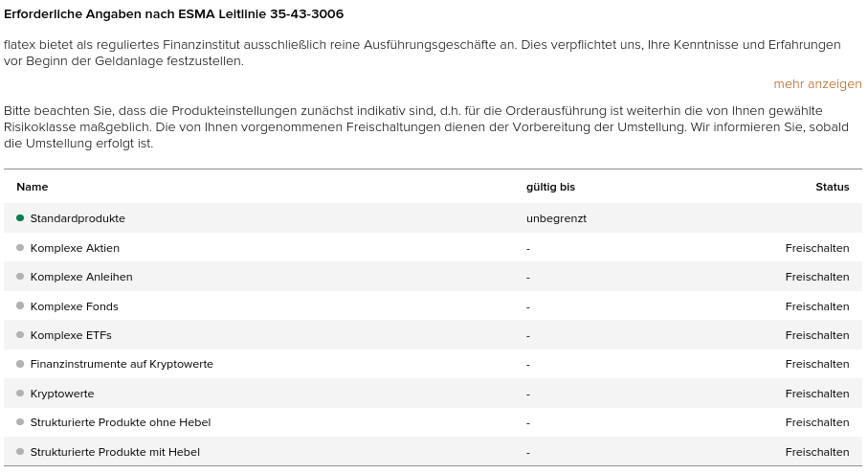Activate Freischalten for Strukturierte Produkte ohne Hebel
The width and height of the screenshot is (868, 474).
(816, 422)
